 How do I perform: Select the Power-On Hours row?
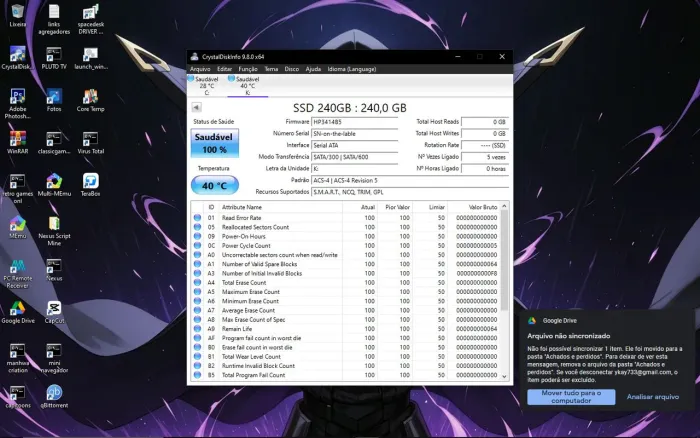click(346, 236)
